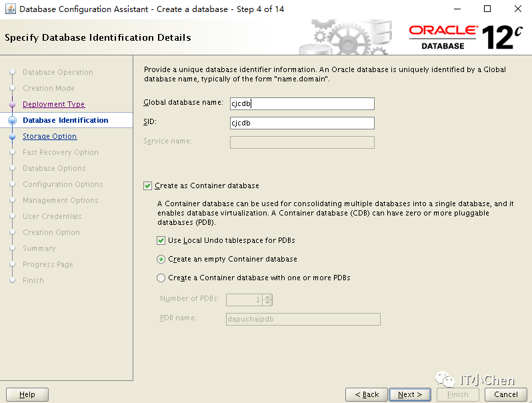The image size is (532, 403).
Task: Click the Service name field
Action: pos(302,142)
